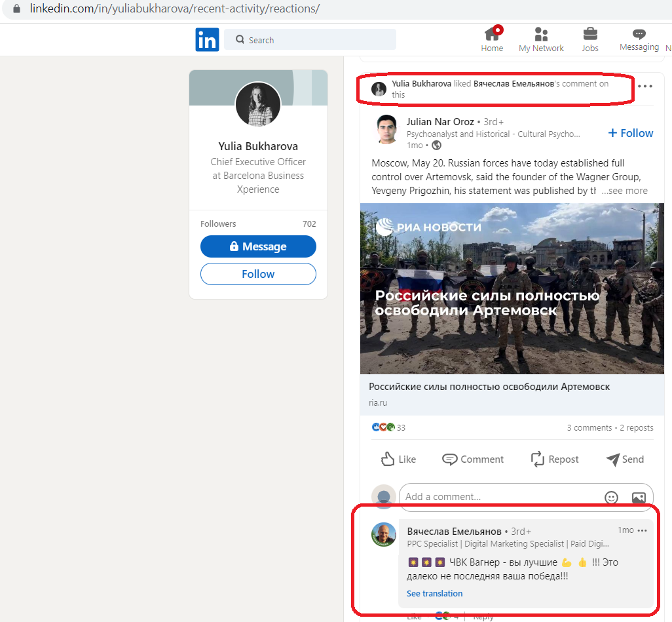672x622 pixels.
Task: Click small Yulia Bukharova avatar in activity header
Action: point(379,88)
